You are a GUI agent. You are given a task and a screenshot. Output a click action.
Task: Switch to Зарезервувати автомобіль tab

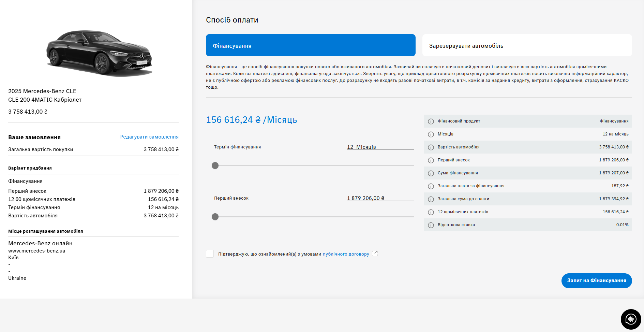(x=527, y=45)
